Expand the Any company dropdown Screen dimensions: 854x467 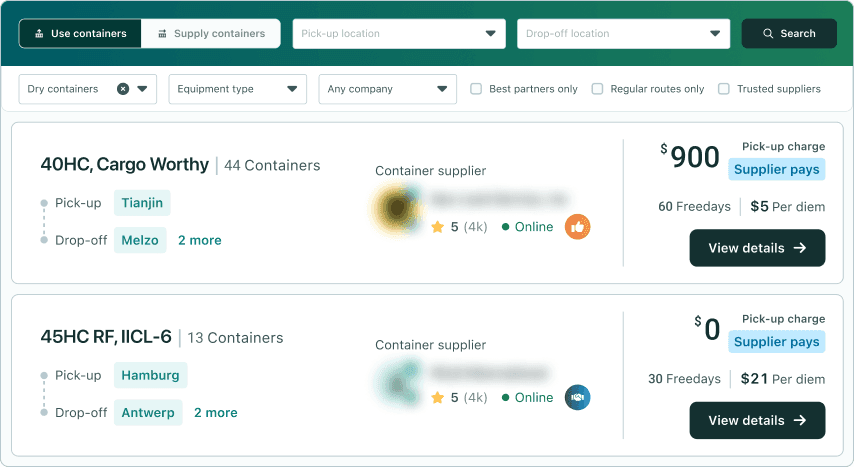387,89
